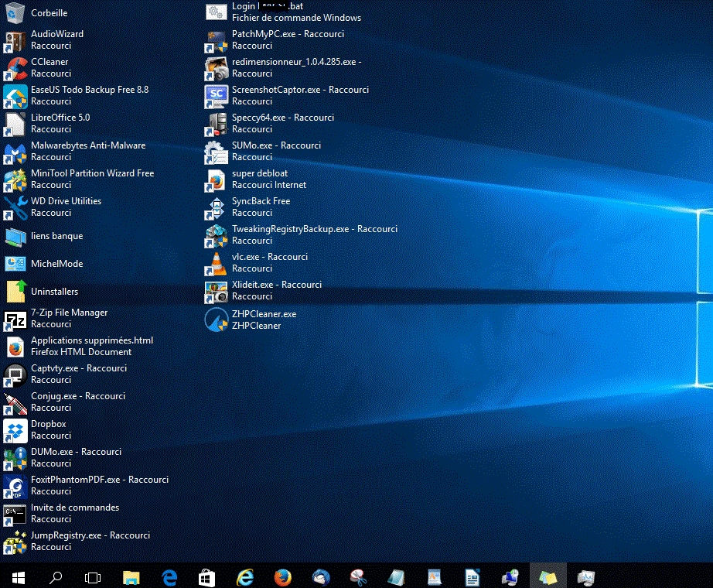713x588 pixels.
Task: Select the SyncBack Free shortcut icon
Action: click(x=216, y=207)
